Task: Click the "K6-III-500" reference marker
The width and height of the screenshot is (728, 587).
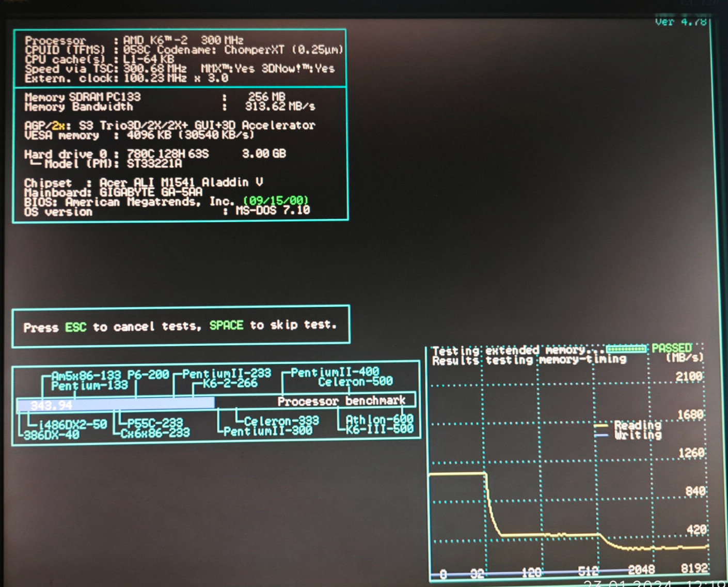Action: tap(379, 429)
